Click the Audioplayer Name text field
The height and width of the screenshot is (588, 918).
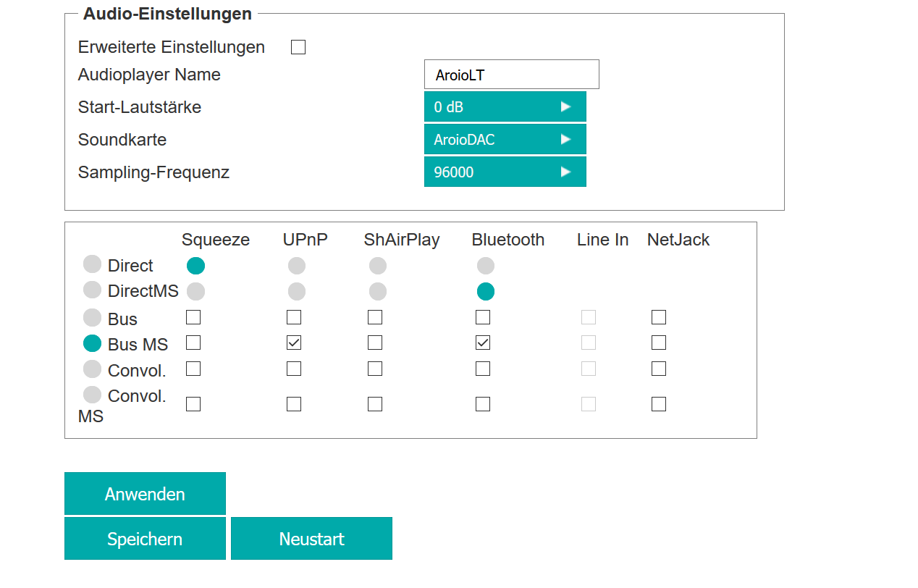[x=511, y=75]
